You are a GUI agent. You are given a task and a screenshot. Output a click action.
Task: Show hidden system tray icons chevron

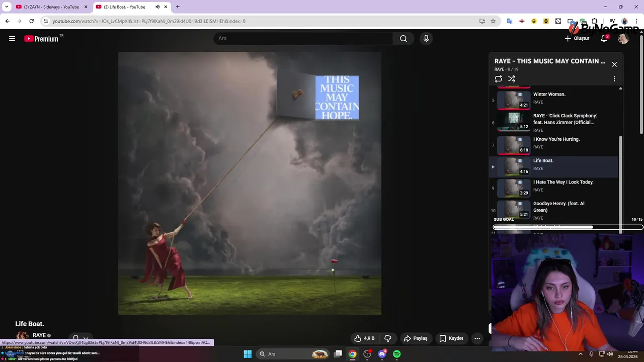581,354
